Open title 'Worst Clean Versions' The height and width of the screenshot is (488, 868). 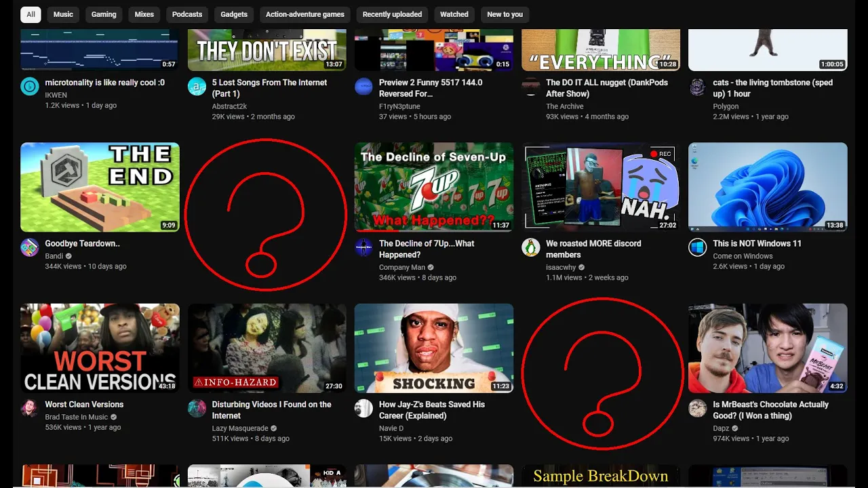point(84,405)
